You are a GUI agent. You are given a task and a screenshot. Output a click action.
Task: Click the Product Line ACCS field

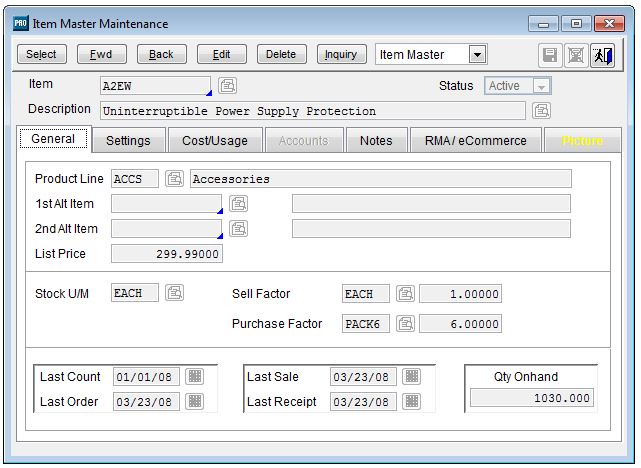[x=135, y=179]
